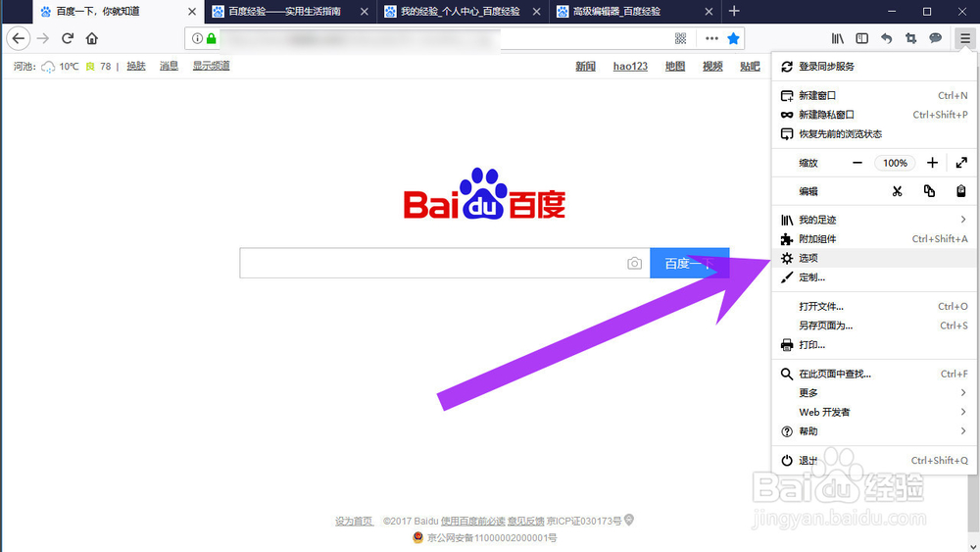Open 新建隐私窗口 from menu

pos(874,115)
